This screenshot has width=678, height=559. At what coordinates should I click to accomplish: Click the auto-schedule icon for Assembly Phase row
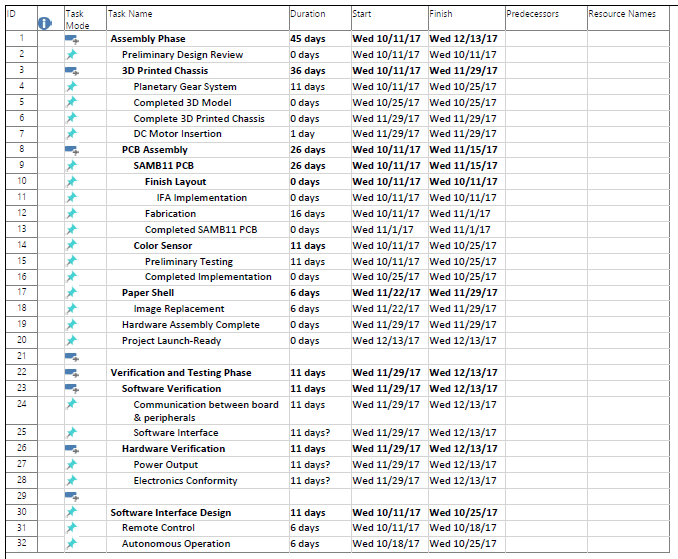72,39
